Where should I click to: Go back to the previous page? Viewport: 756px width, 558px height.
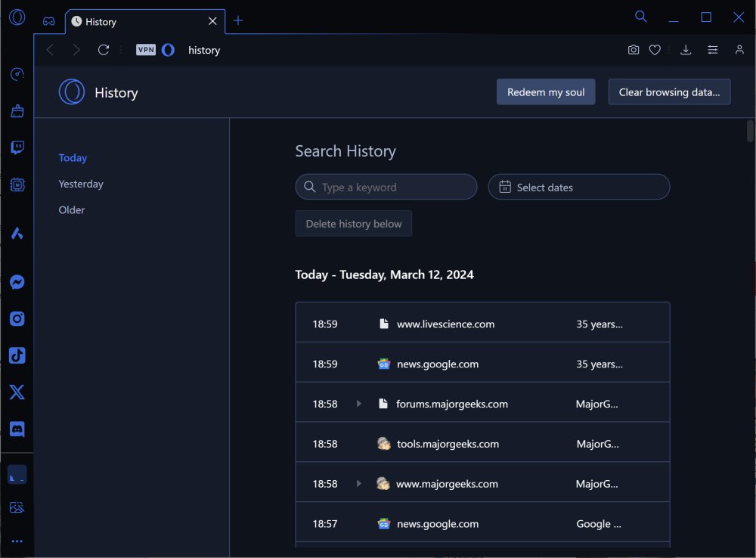(50, 50)
